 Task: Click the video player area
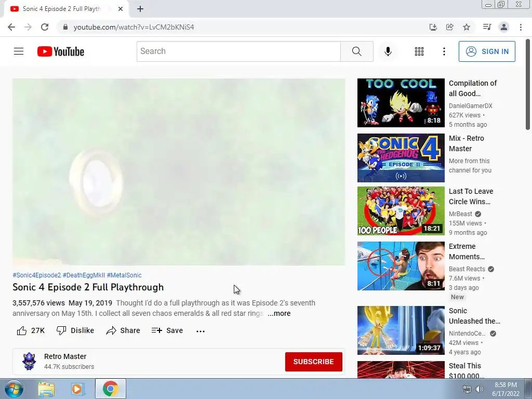179,171
